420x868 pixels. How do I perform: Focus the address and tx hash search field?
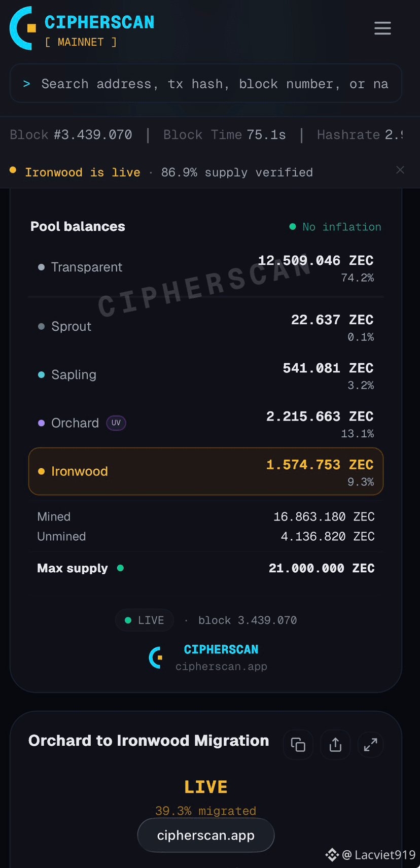(x=206, y=84)
